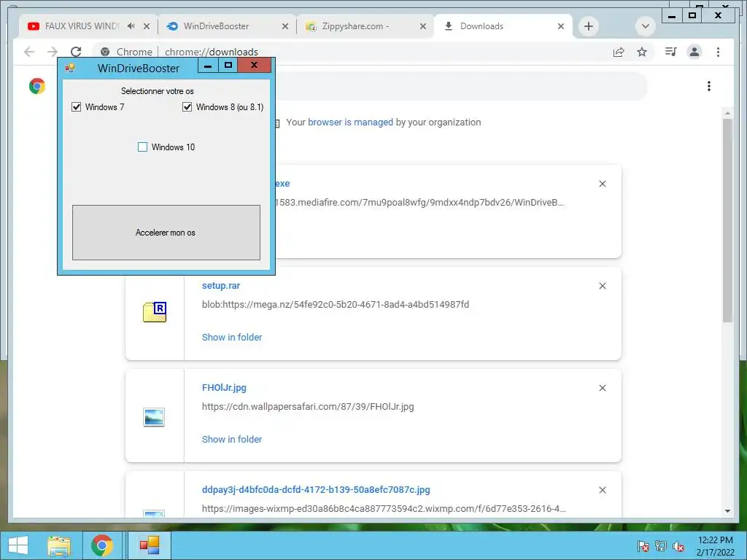Open Chrome main three-dot menu

[x=718, y=52]
